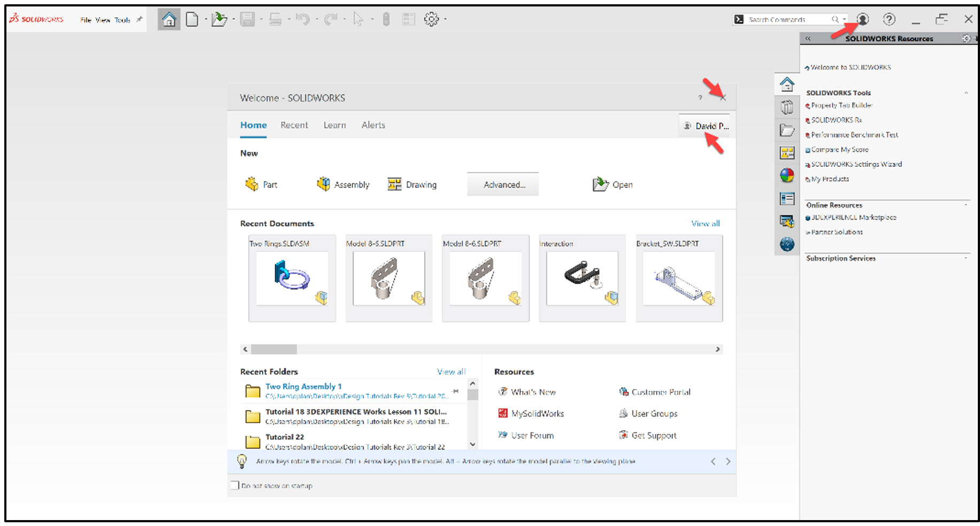The height and width of the screenshot is (526, 980).
Task: Open a new Part from the Welcome dialog
Action: (x=262, y=184)
